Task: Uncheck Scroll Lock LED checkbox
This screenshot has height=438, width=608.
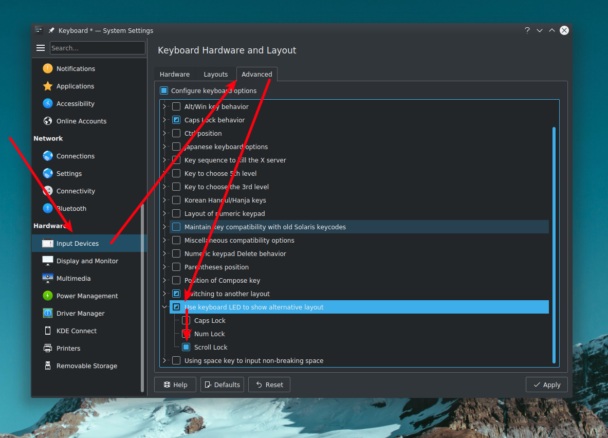Action: pos(186,347)
